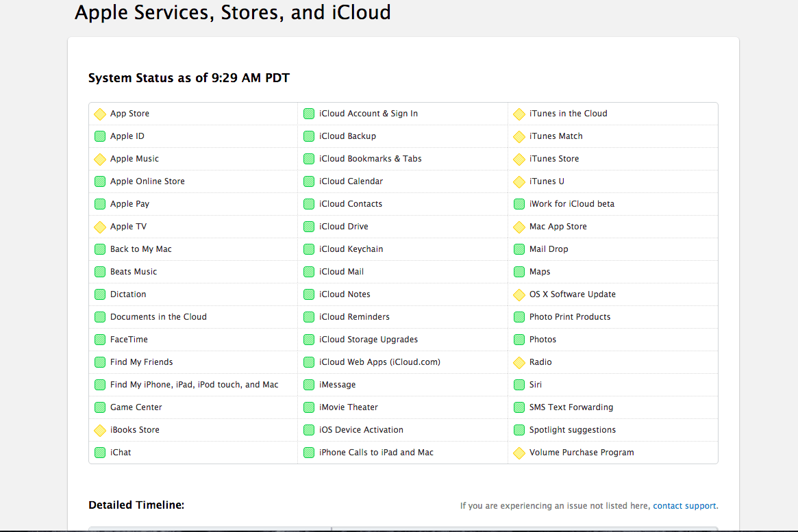The image size is (798, 532).
Task: Click the green icon beside Game Center
Action: click(x=100, y=407)
